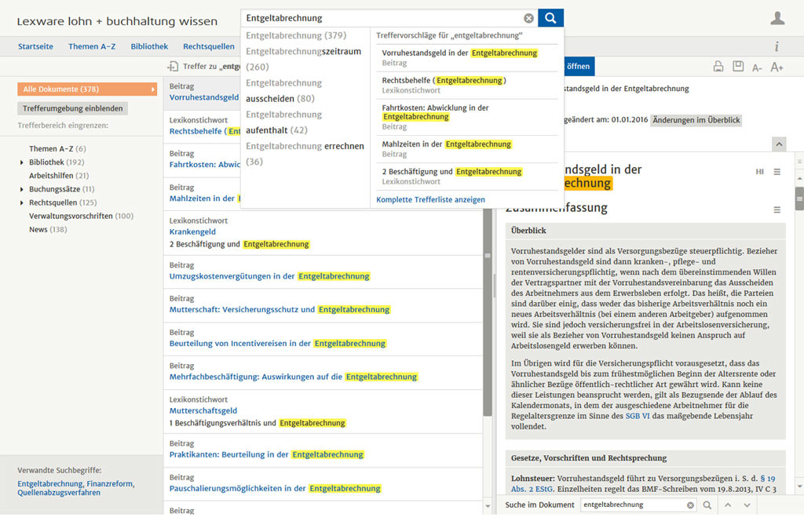This screenshot has height=532, width=804.
Task: Filter by Verwaltungsvorschriften (100)
Action: (x=81, y=217)
